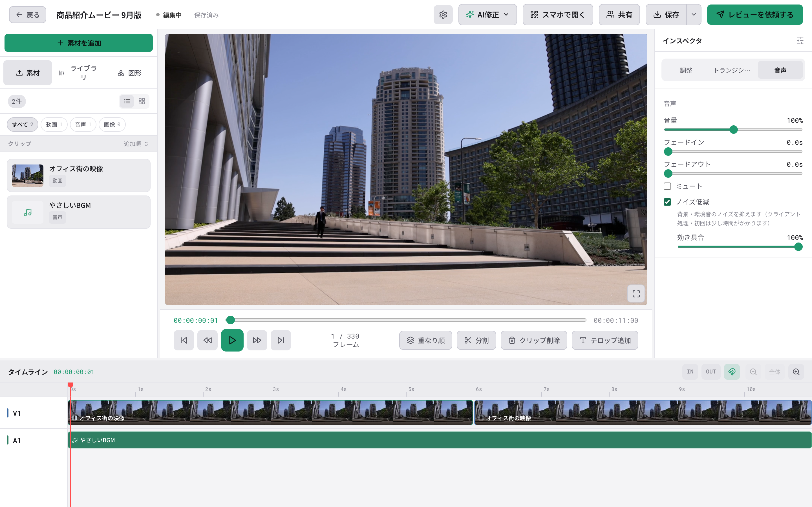Click the 素材を追加 button

point(78,43)
